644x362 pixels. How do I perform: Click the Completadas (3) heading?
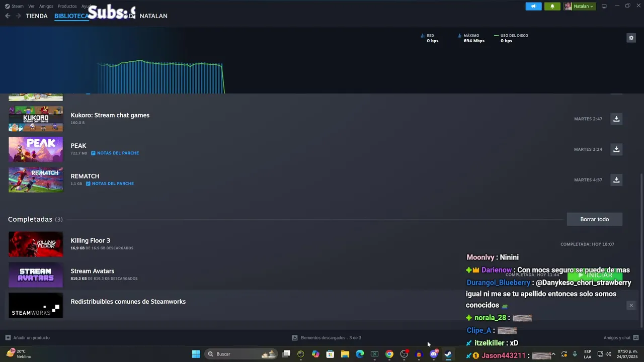tap(35, 219)
